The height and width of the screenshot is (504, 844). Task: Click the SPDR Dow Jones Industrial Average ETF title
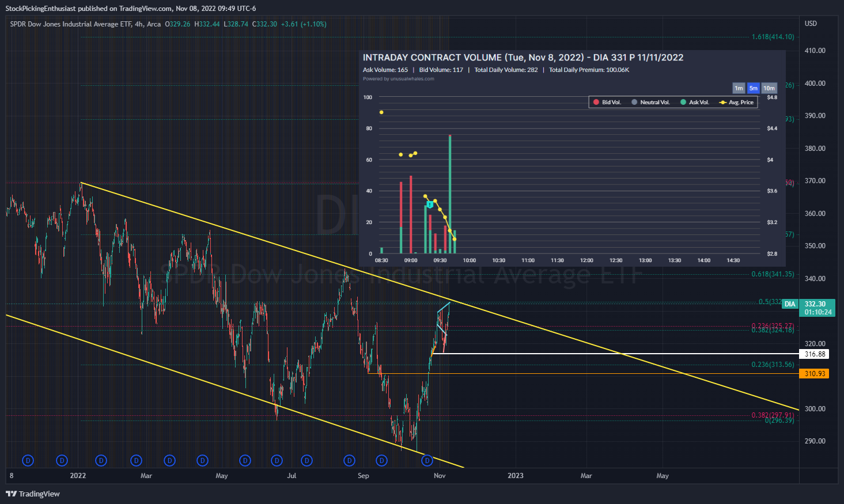pos(71,24)
